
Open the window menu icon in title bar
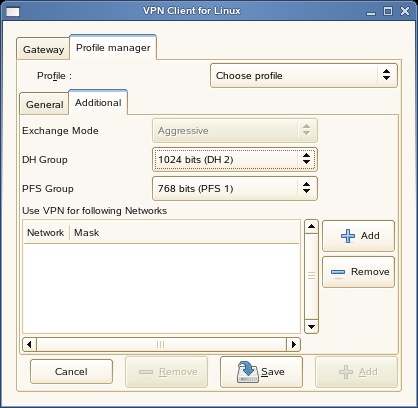point(13,12)
